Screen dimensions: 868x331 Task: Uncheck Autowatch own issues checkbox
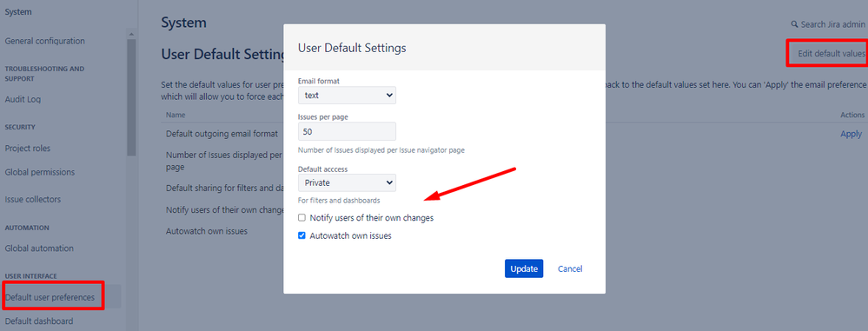click(301, 235)
